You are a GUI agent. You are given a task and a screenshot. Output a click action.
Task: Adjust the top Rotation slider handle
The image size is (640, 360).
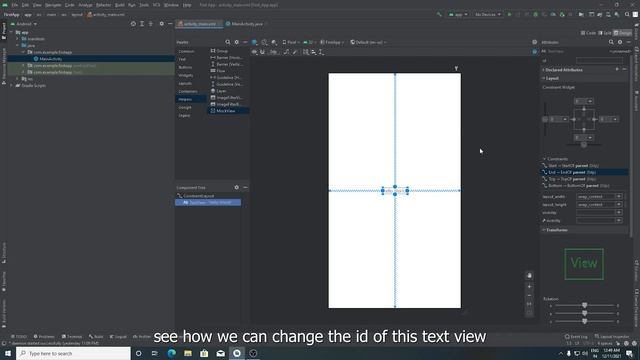point(584,305)
